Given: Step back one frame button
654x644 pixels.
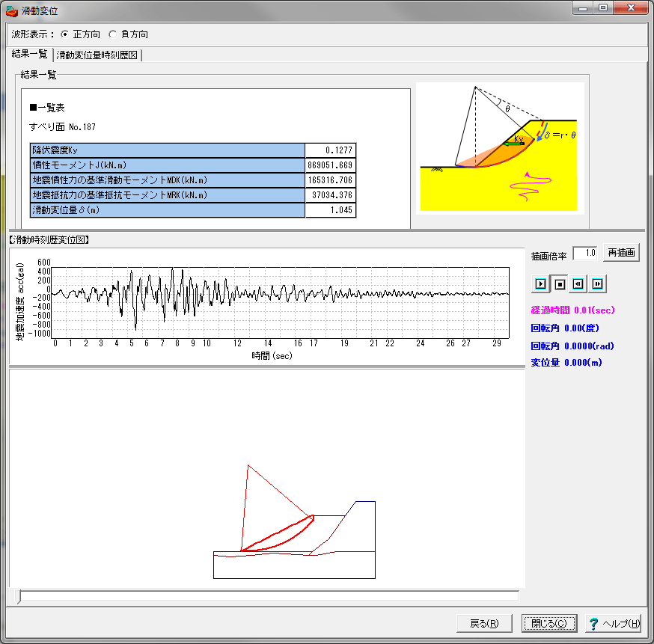Looking at the screenshot, I should point(578,284).
